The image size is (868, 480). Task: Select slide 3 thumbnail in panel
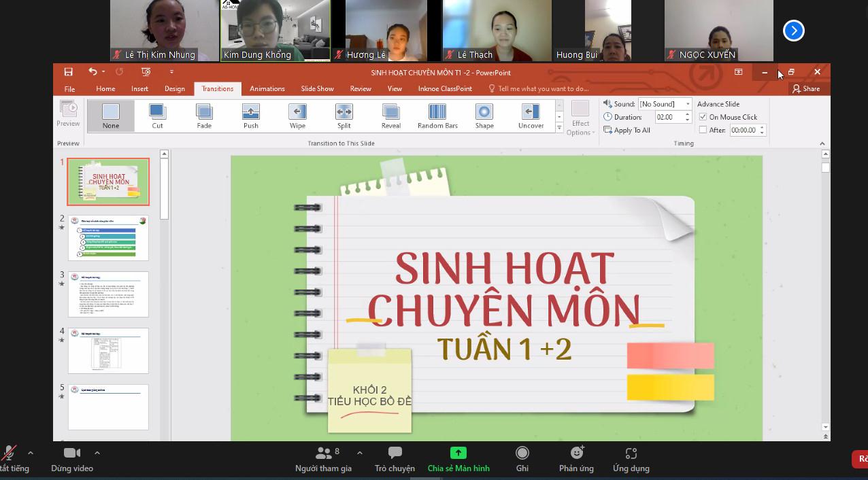(x=108, y=294)
